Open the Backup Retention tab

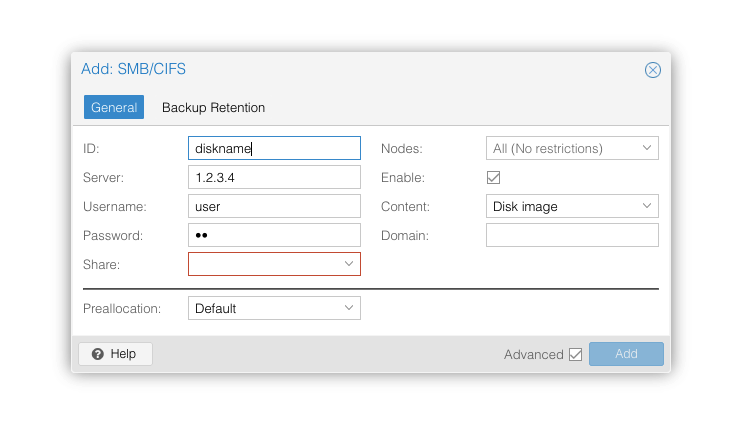pos(213,107)
